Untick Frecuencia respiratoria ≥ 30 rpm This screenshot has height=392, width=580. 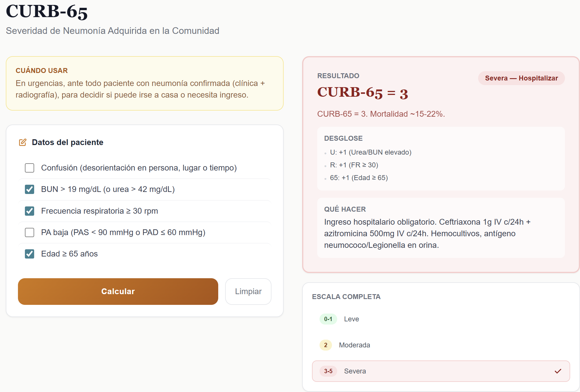[x=30, y=211]
